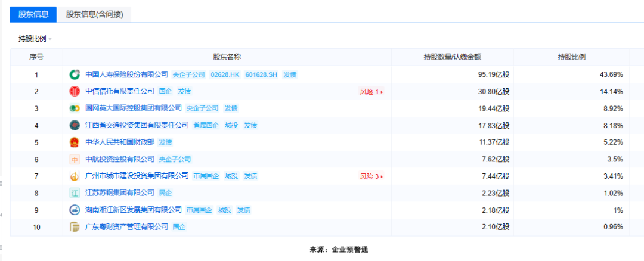Click the 持股比例 column header
This screenshot has width=644, height=261.
click(571, 57)
